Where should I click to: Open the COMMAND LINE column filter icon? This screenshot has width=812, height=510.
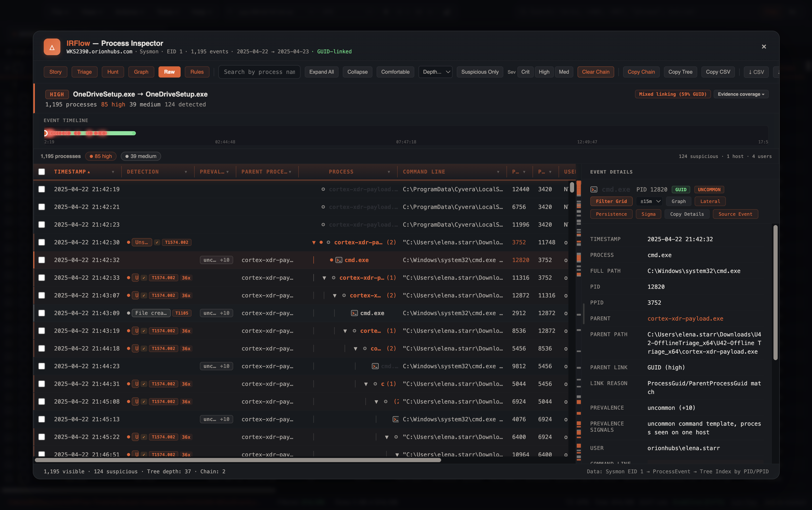498,172
